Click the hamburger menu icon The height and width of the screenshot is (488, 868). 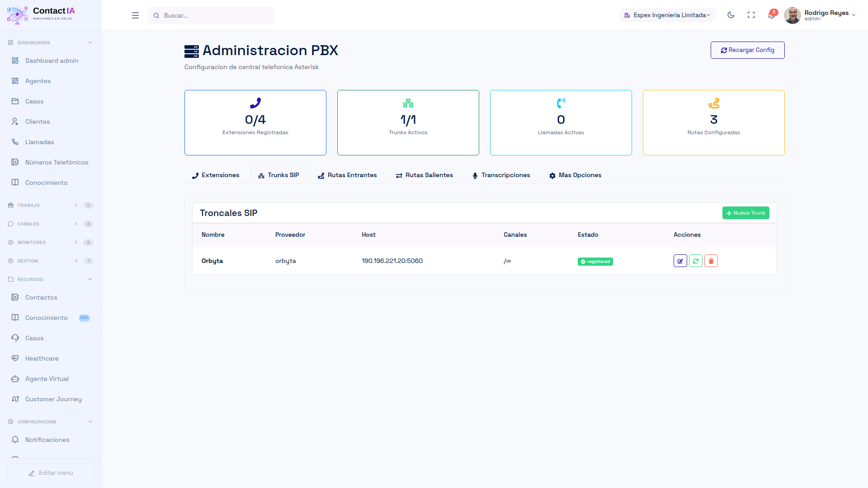click(135, 15)
